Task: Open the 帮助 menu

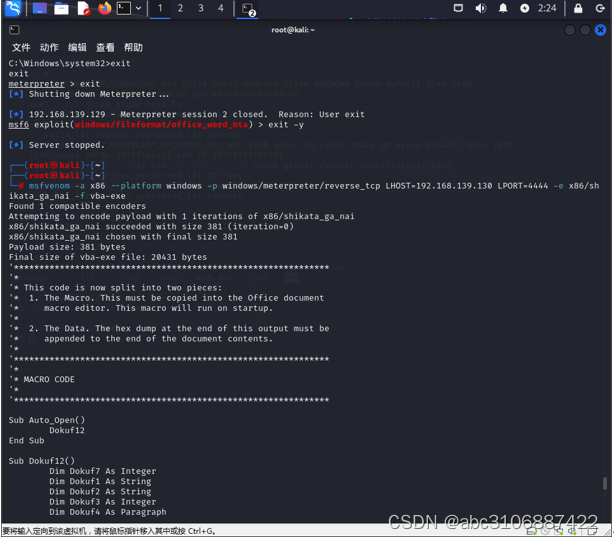Action: click(x=134, y=48)
